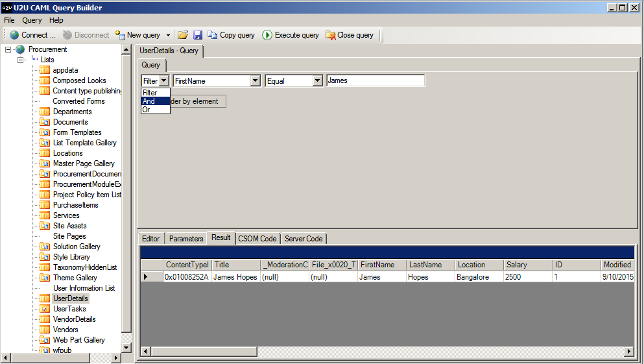Switch to the Server Code tab

pos(304,239)
